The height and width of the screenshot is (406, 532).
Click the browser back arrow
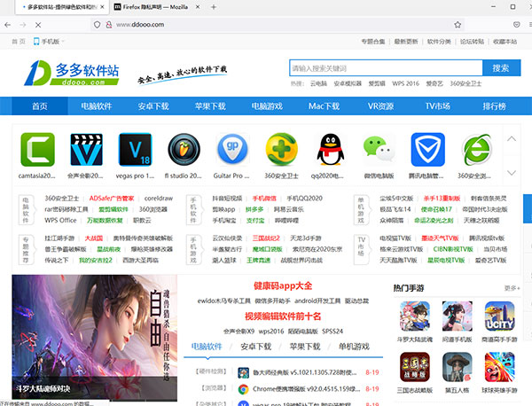(8, 25)
